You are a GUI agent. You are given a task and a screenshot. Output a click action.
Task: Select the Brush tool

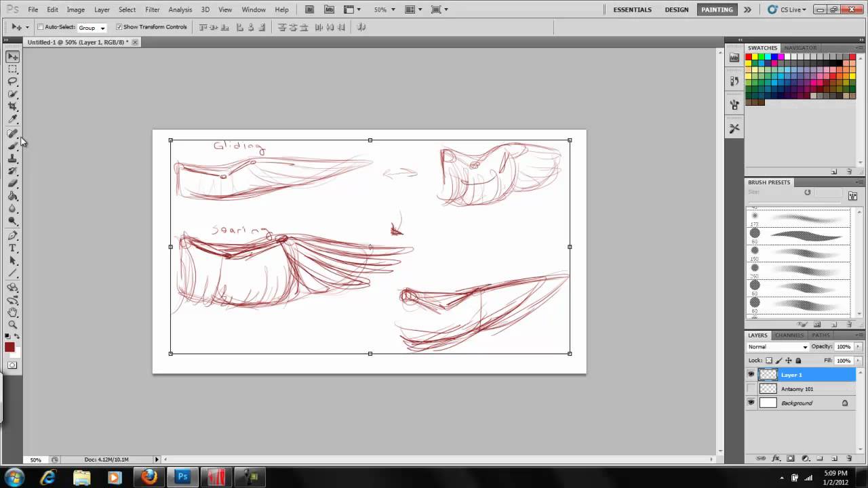(x=12, y=146)
